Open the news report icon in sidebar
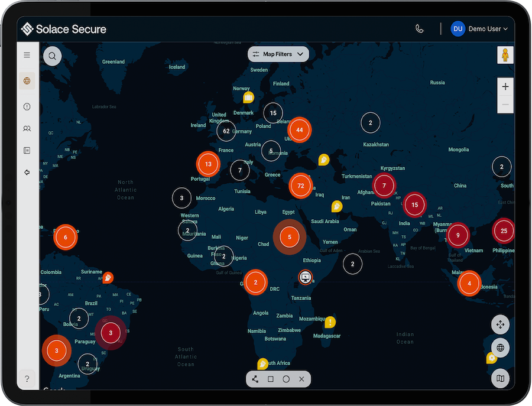This screenshot has width=532, height=406. coord(27,150)
